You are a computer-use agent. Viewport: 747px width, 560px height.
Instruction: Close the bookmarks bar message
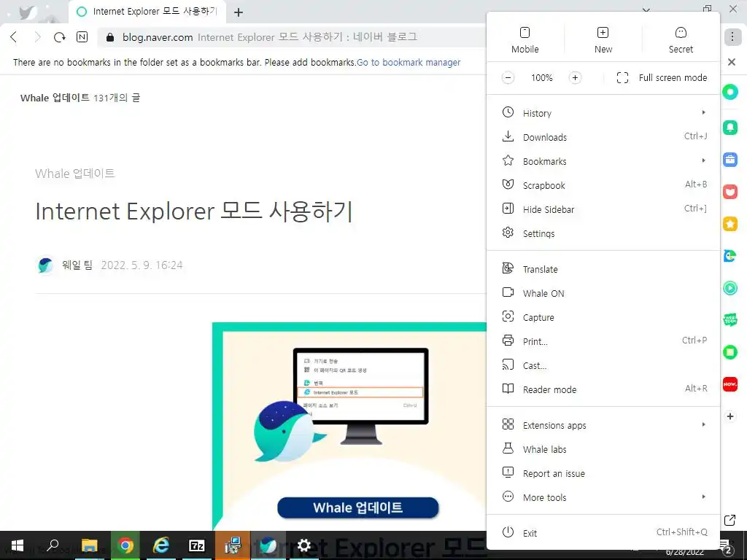(732, 62)
